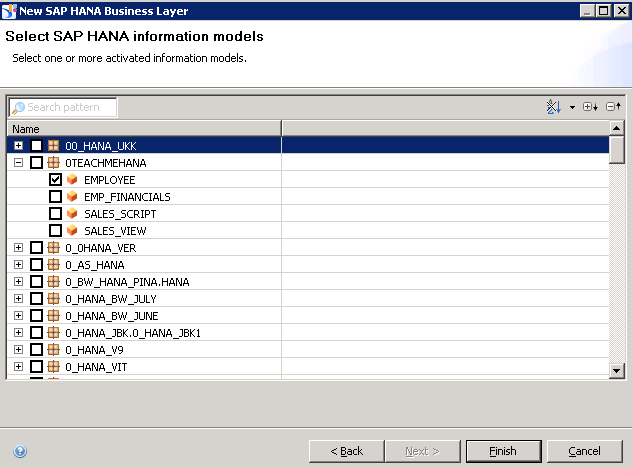The image size is (633, 468).
Task: Open the sort options dropdown arrow
Action: [572, 107]
